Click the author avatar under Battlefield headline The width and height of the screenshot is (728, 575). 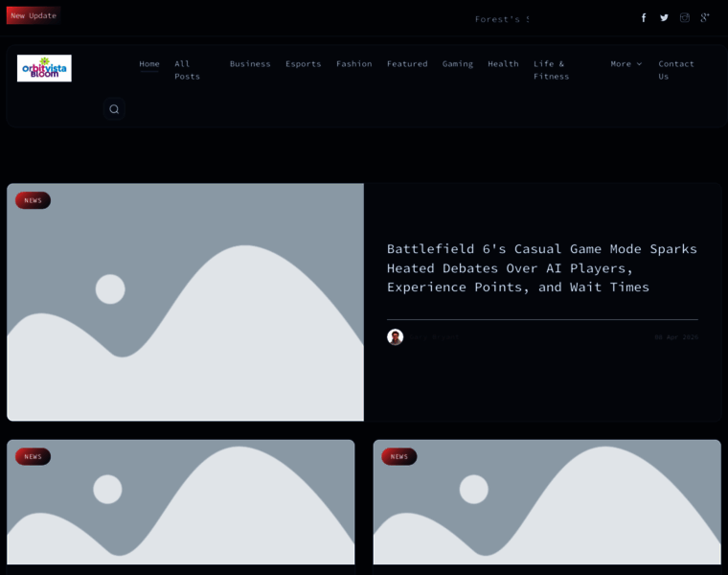pyautogui.click(x=395, y=337)
